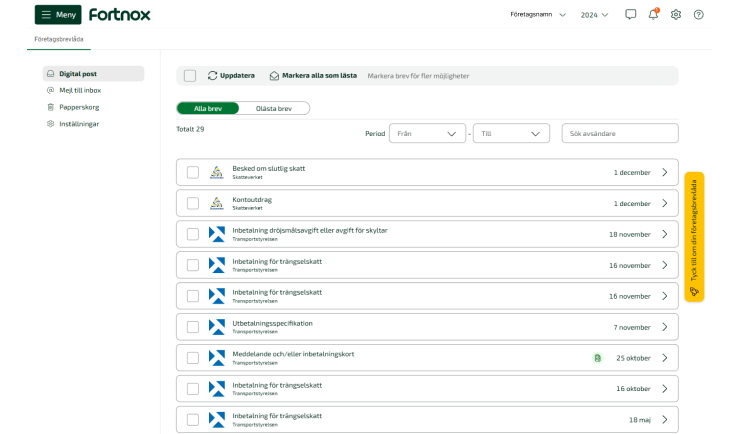The height and width of the screenshot is (434, 740).
Task: Open the Från period dropdown
Action: pos(427,134)
